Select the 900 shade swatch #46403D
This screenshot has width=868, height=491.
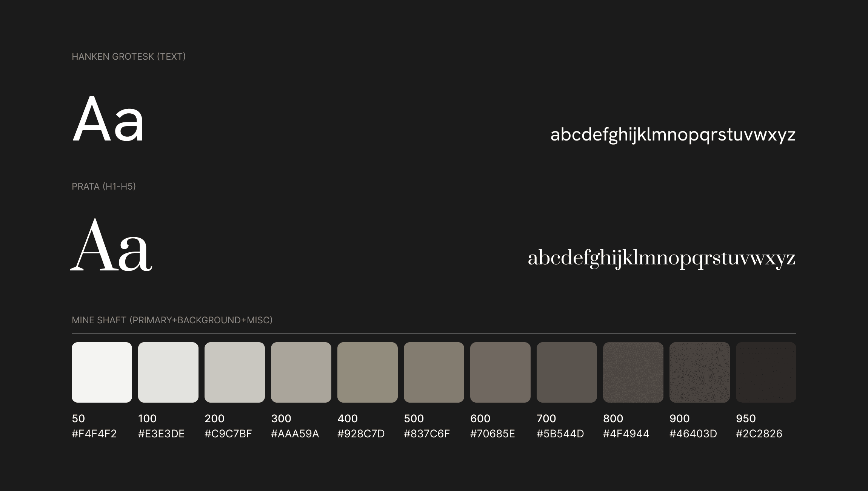(700, 372)
